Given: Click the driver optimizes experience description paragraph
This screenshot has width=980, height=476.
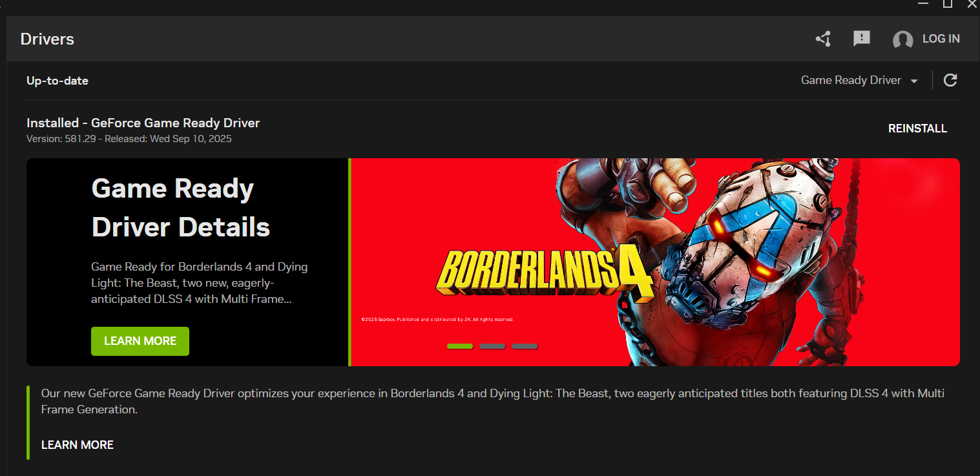Looking at the screenshot, I should pos(493,401).
